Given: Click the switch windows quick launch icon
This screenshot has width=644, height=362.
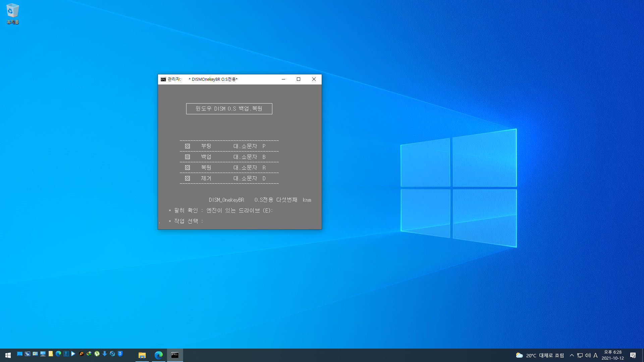Looking at the screenshot, I should point(28,354).
